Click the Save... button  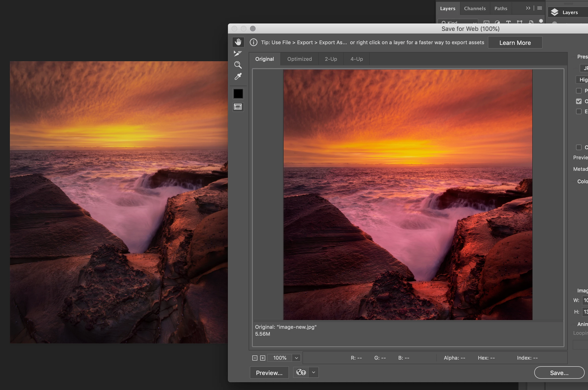pos(559,373)
